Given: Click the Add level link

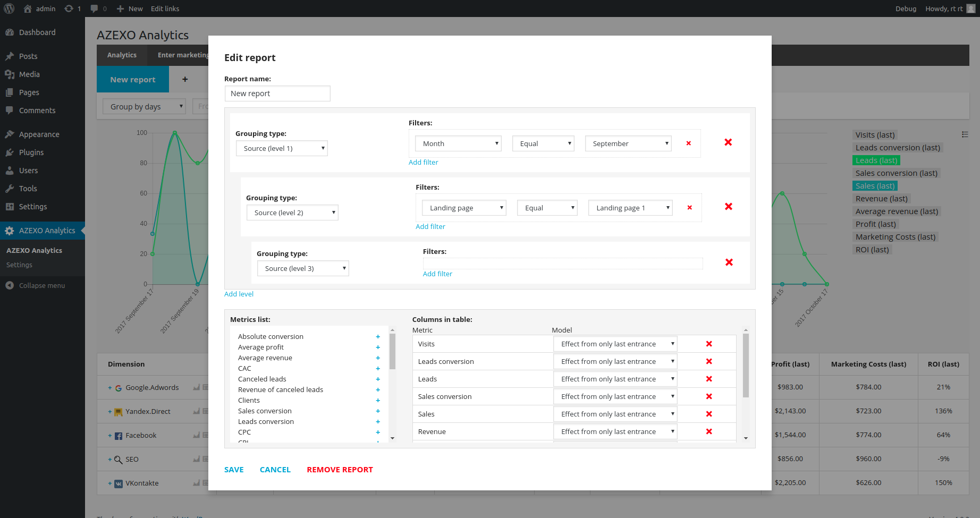Looking at the screenshot, I should [239, 294].
